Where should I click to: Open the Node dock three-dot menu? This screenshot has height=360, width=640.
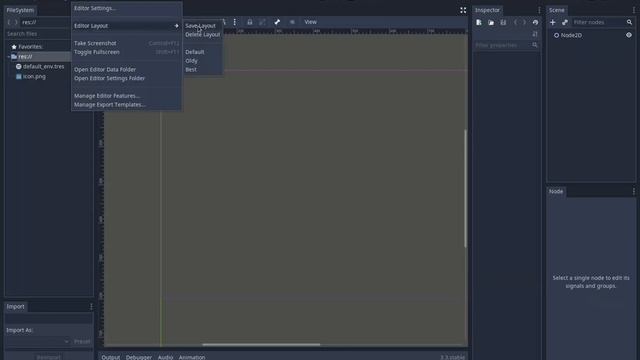[x=633, y=191]
